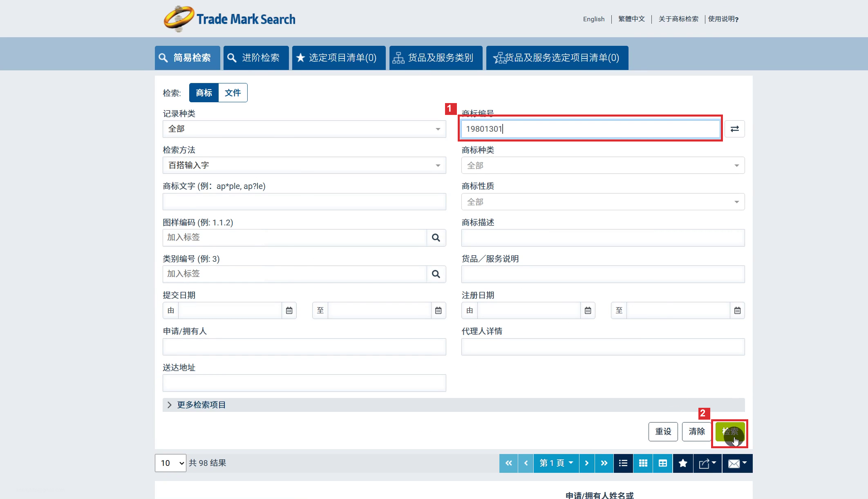
Task: Open calendar for 提交日期 start date
Action: [x=289, y=310]
